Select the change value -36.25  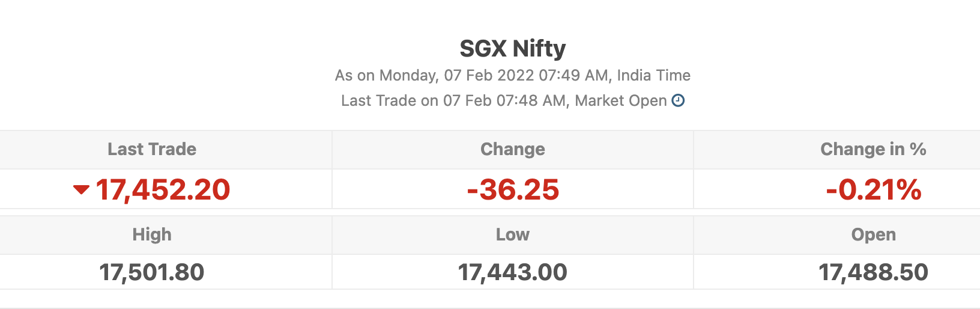513,189
